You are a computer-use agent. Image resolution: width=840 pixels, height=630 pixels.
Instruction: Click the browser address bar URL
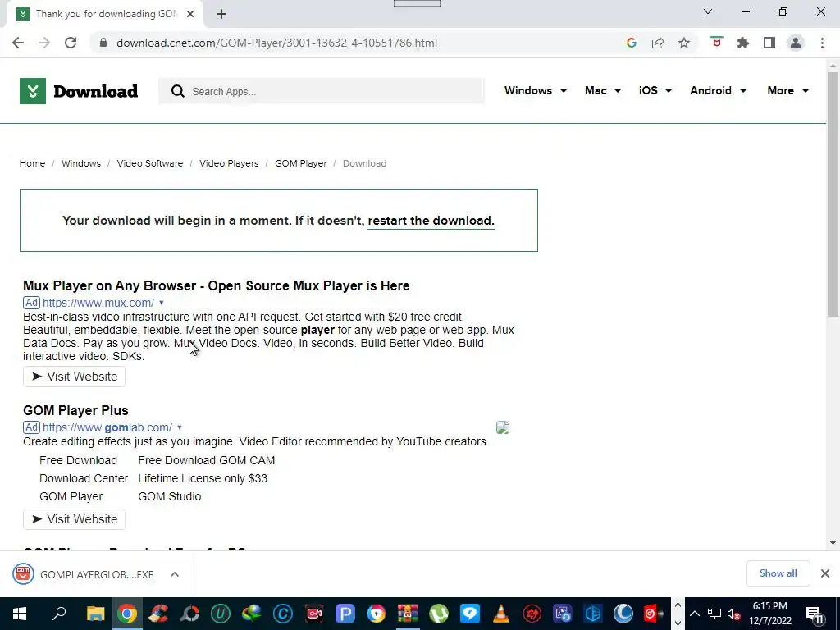tap(277, 43)
